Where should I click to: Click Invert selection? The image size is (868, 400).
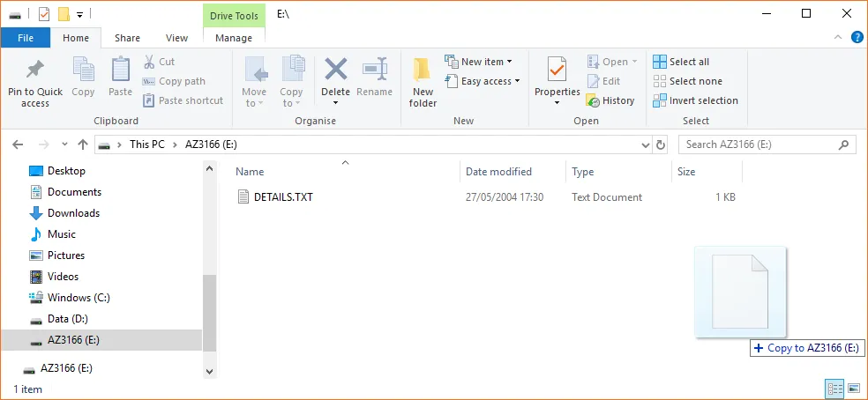click(695, 100)
